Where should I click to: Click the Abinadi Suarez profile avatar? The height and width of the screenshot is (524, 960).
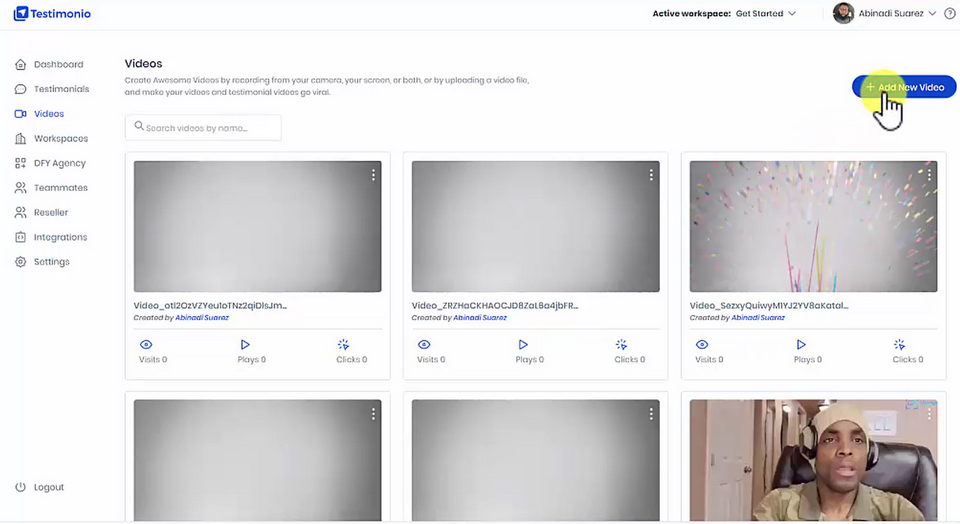(x=843, y=13)
